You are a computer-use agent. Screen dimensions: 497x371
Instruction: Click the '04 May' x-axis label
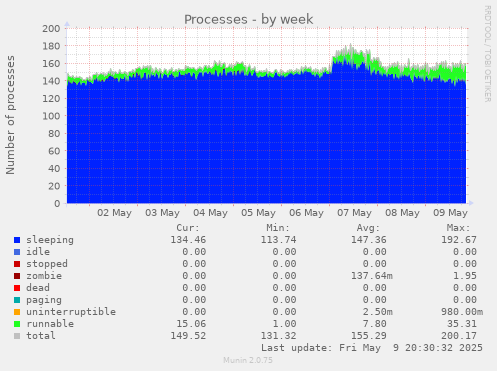pyautogui.click(x=210, y=213)
